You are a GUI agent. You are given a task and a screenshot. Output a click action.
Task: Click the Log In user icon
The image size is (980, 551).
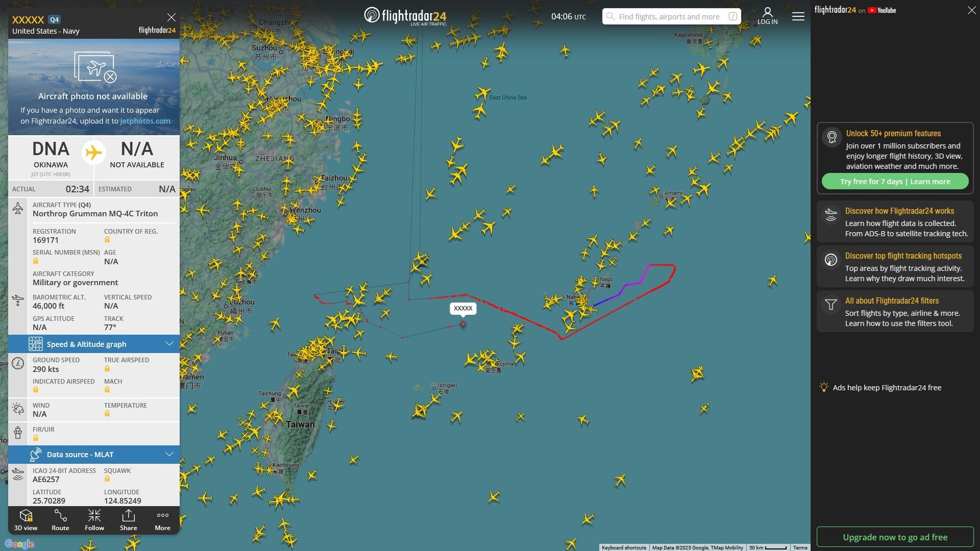767,16
